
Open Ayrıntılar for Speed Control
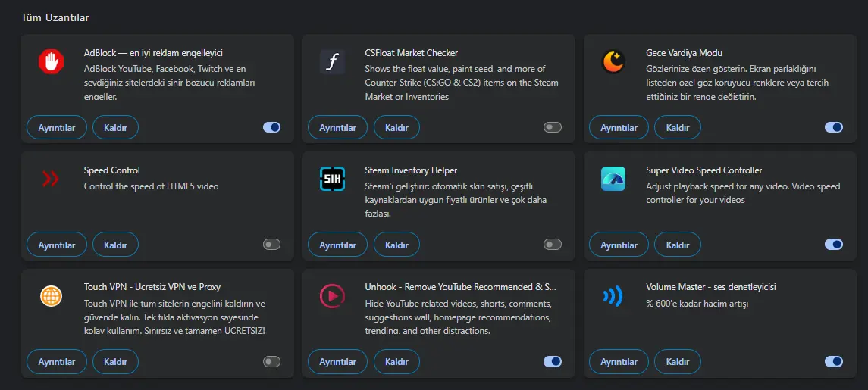click(56, 245)
